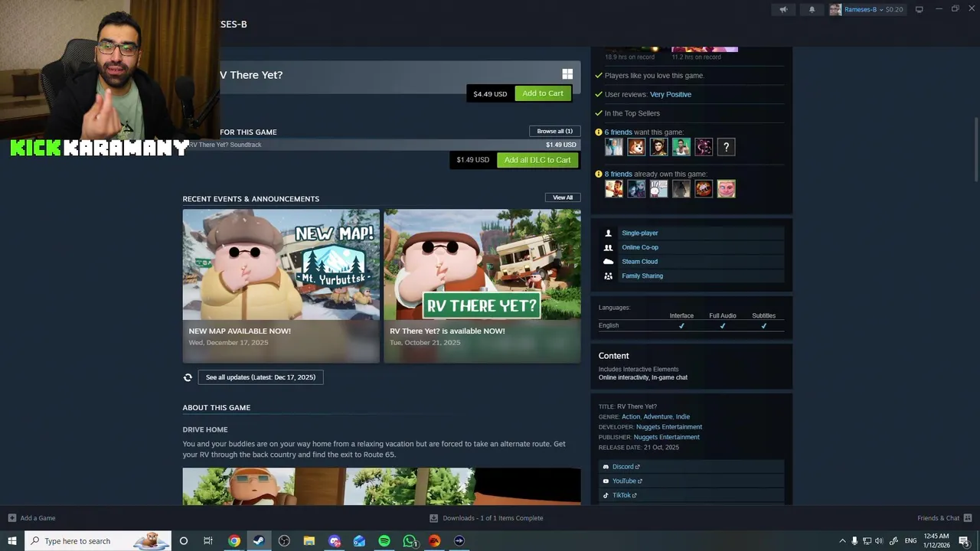Click View All events and announcements
The image size is (980, 551).
pos(563,197)
